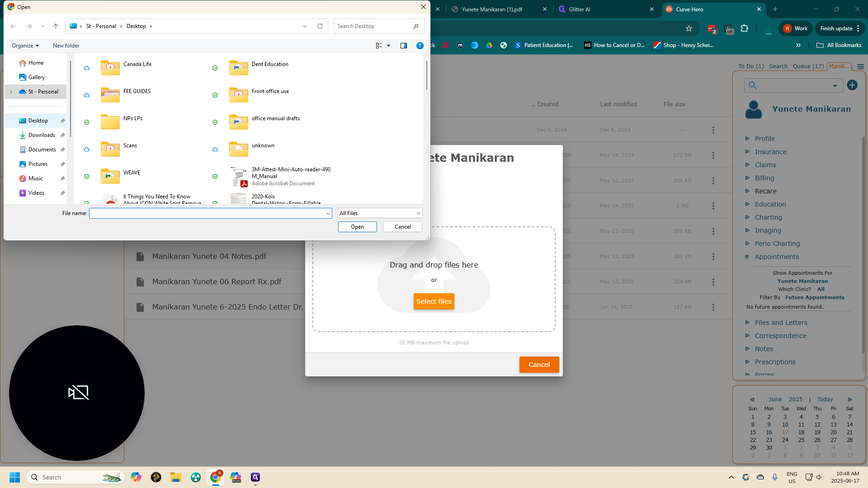Open the patient search dropdown arrow

coord(835,85)
